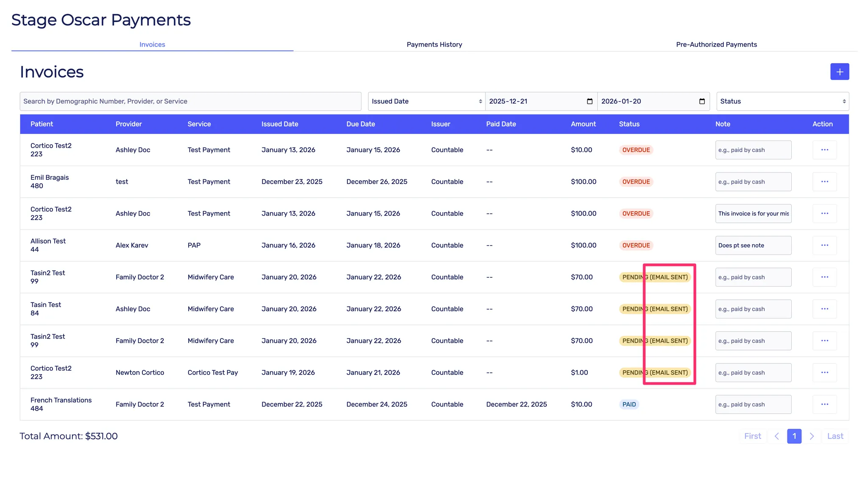Open calendar picker for end date 2026-01-20
The width and height of the screenshot is (868, 478).
pyautogui.click(x=701, y=101)
